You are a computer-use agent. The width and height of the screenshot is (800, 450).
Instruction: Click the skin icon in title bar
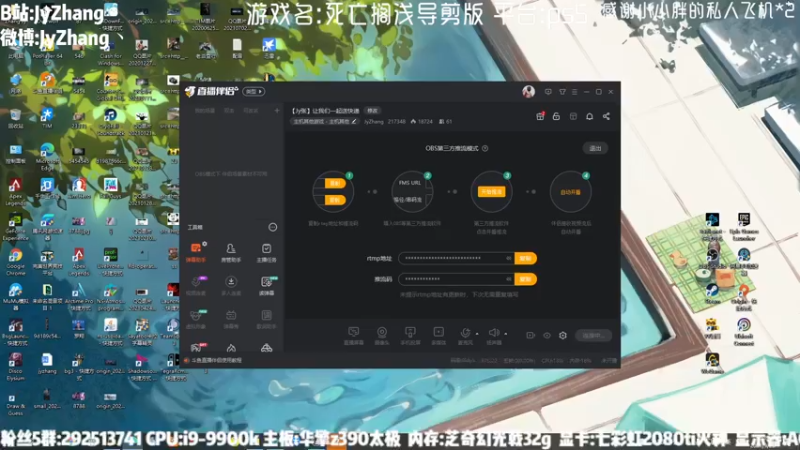(x=562, y=92)
